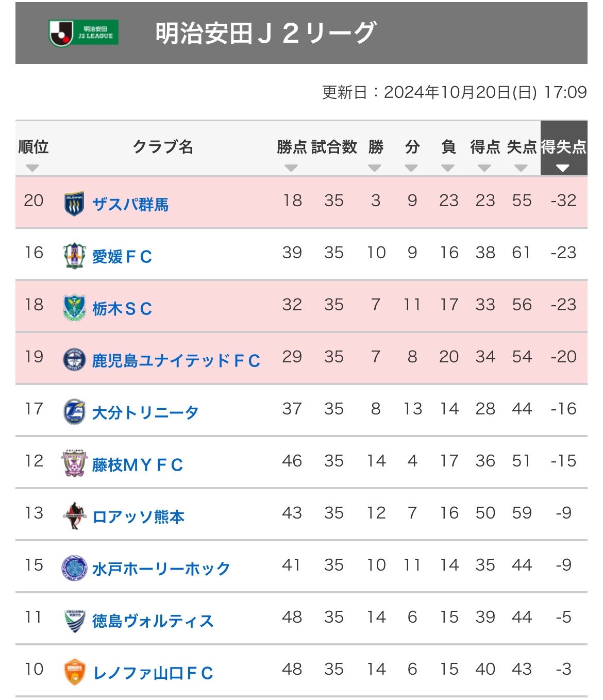The width and height of the screenshot is (603, 700).
Task: Sort table by 分 column arrow
Action: (411, 168)
